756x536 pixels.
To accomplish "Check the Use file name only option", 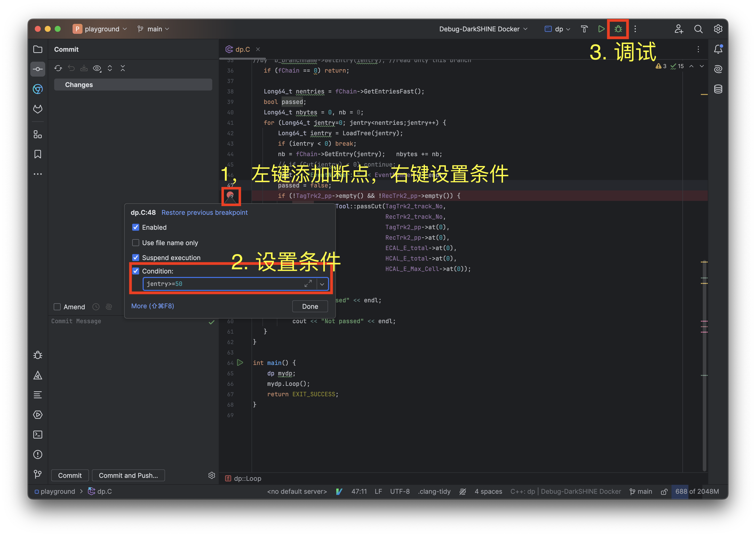I will point(135,243).
